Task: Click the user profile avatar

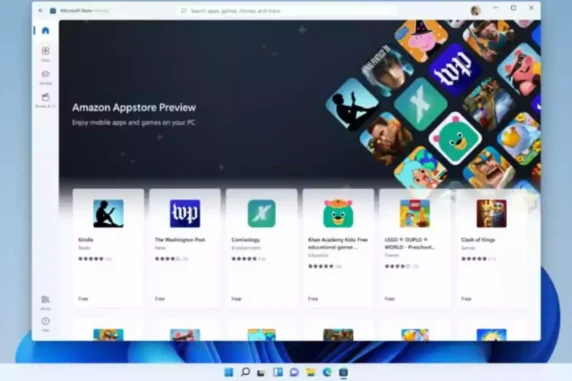Action: 475,11
